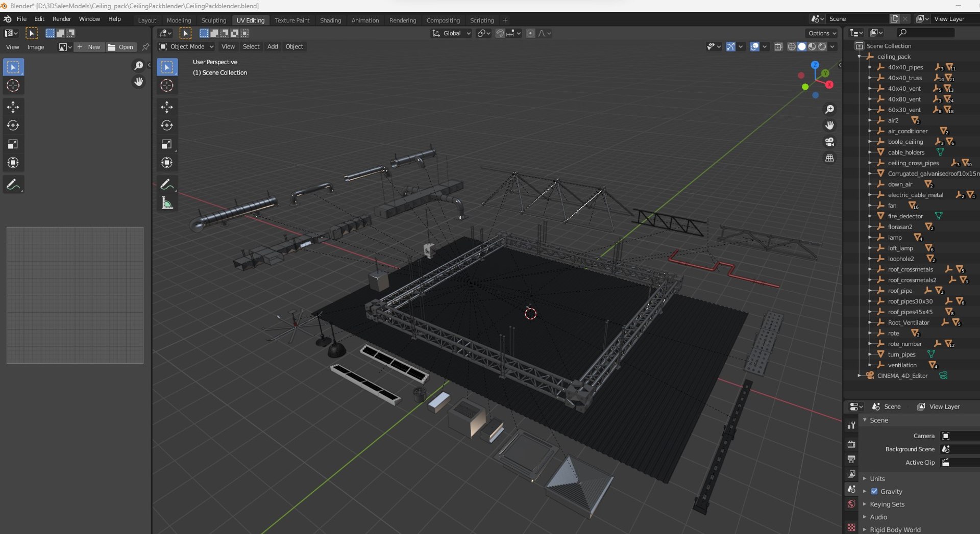Select the Scale tool in 3D viewport
Screen dimensions: 980x534
(167, 144)
